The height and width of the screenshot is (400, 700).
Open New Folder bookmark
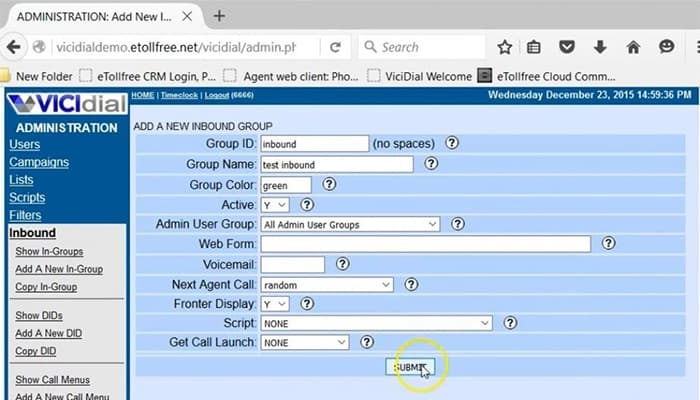(36, 76)
